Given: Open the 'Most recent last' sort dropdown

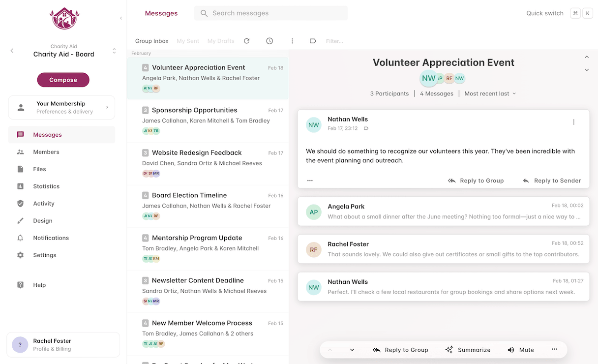Looking at the screenshot, I should pos(490,93).
